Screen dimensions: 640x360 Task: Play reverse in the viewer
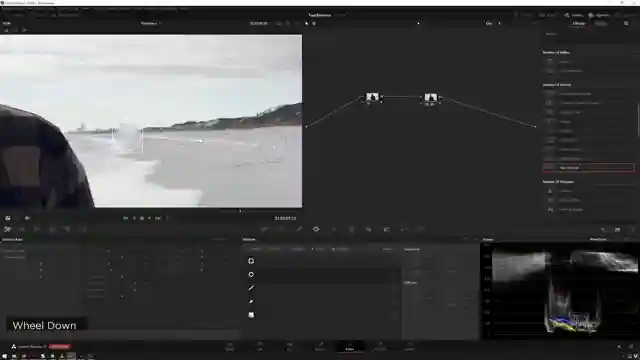pyautogui.click(x=134, y=218)
